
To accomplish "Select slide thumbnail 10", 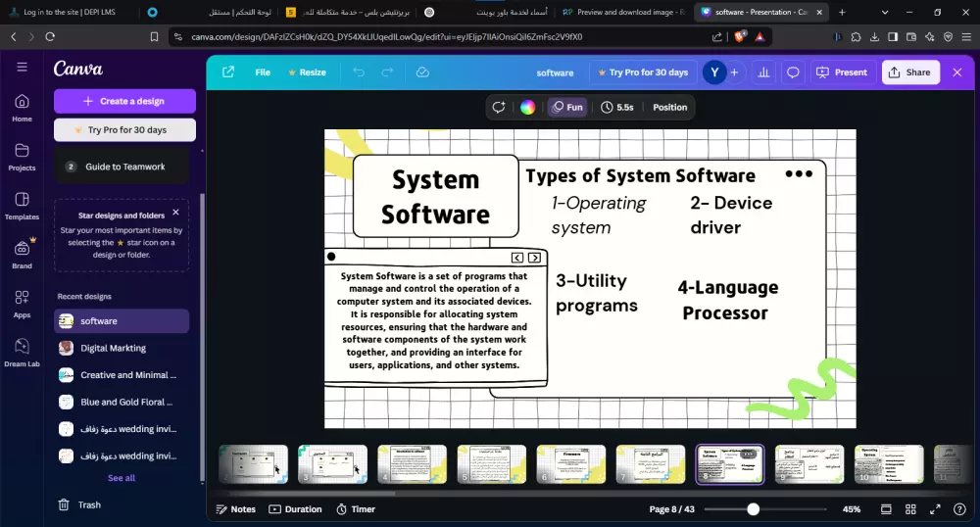I will pyautogui.click(x=889, y=464).
